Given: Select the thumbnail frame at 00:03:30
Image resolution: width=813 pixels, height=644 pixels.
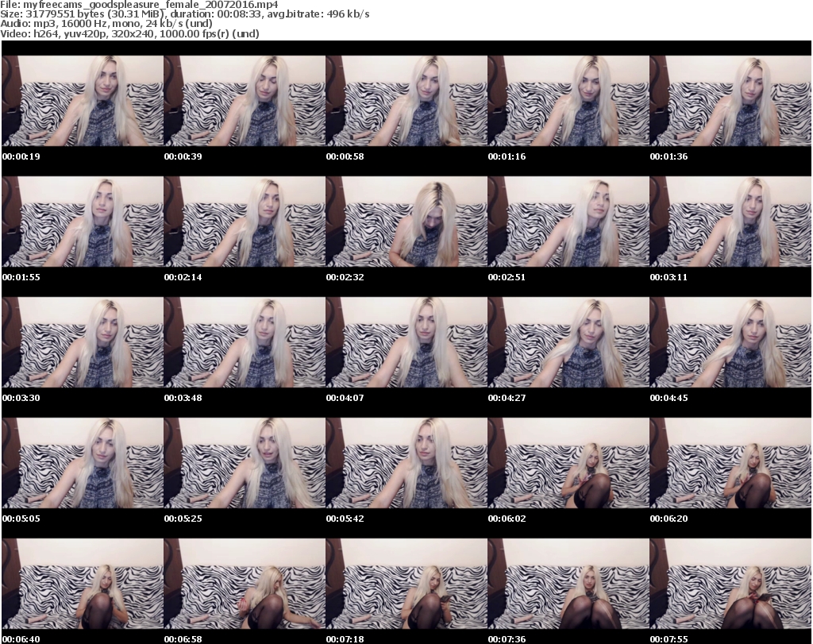Looking at the screenshot, I should click(x=83, y=342).
